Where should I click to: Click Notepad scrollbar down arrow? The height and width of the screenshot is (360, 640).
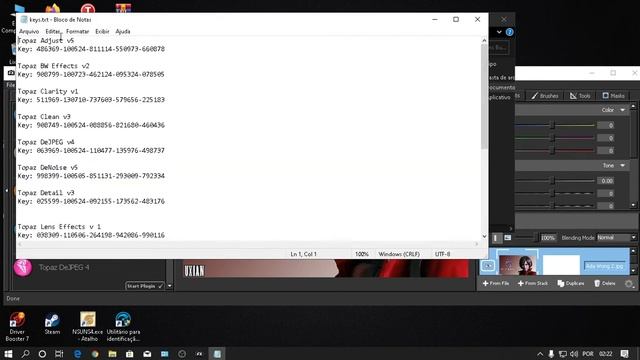click(484, 236)
